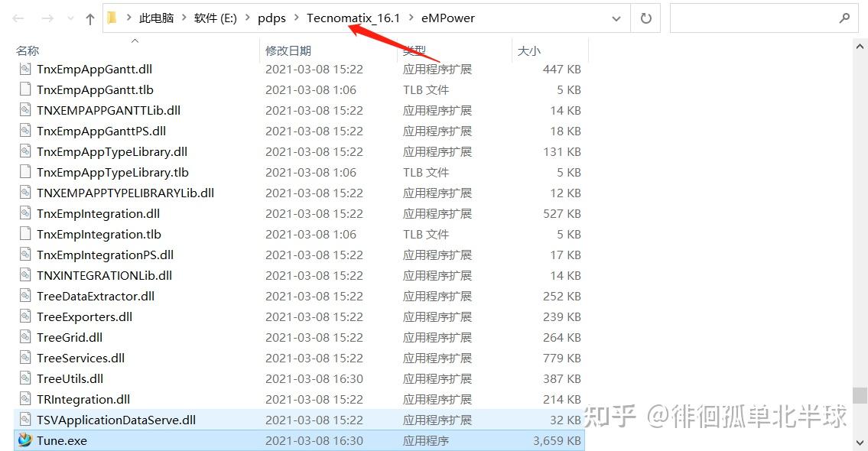This screenshot has width=868, height=451.
Task: Click the folder icon in address bar
Action: click(112, 18)
